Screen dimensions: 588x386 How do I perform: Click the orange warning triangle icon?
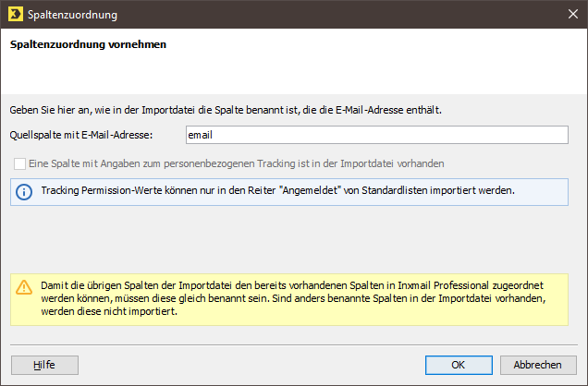(x=24, y=287)
